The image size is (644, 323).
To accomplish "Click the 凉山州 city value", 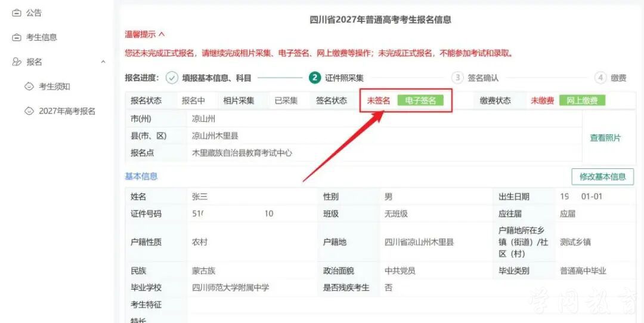I will pos(204,119).
